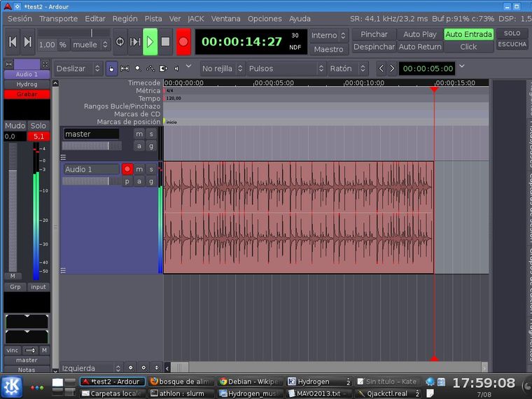
Task: Click the zoom out icon beside Izquierda
Action: point(131,367)
